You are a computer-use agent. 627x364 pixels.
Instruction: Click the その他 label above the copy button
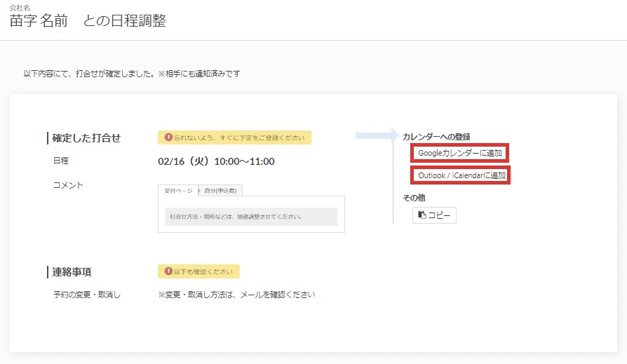(x=414, y=198)
